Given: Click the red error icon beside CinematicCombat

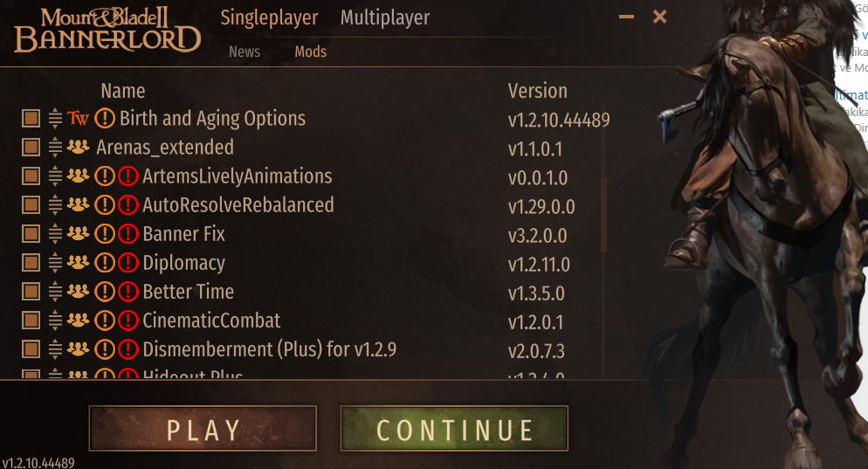Looking at the screenshot, I should coord(127,320).
